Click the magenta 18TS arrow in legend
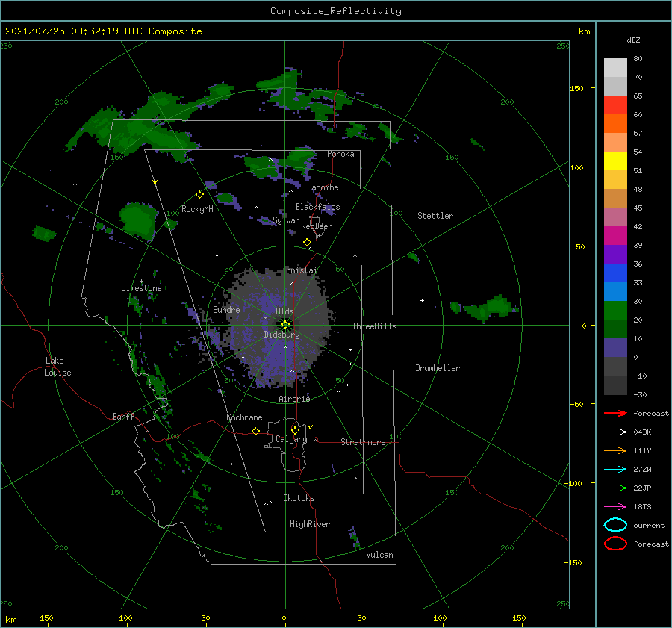 615,507
